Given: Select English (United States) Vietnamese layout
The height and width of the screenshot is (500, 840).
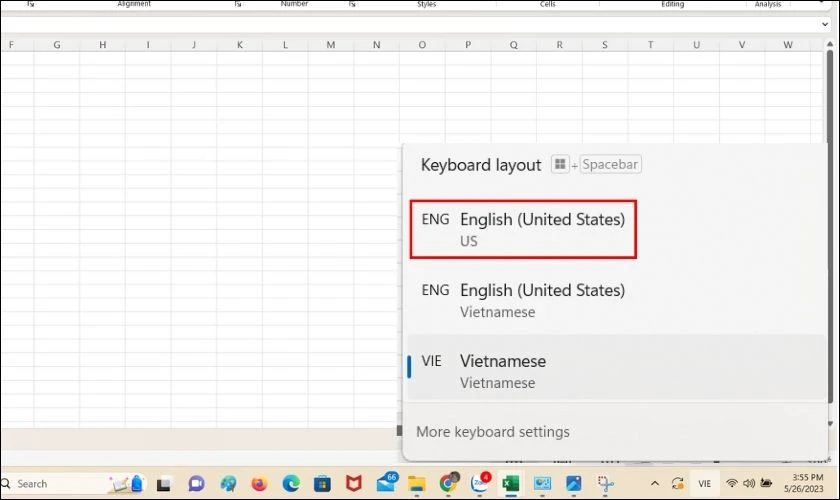Looking at the screenshot, I should coord(616,300).
